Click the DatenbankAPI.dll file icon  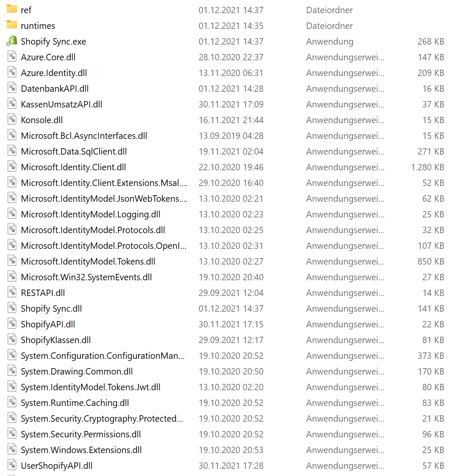12,88
